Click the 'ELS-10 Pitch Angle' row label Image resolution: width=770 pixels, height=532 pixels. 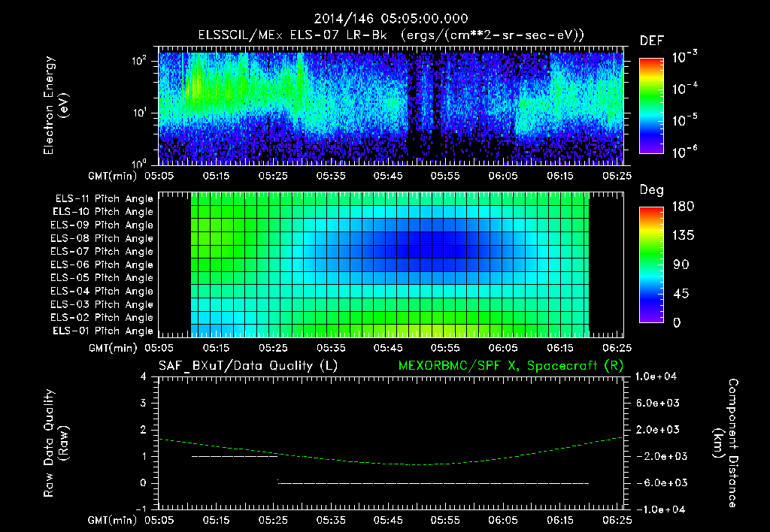(x=102, y=212)
